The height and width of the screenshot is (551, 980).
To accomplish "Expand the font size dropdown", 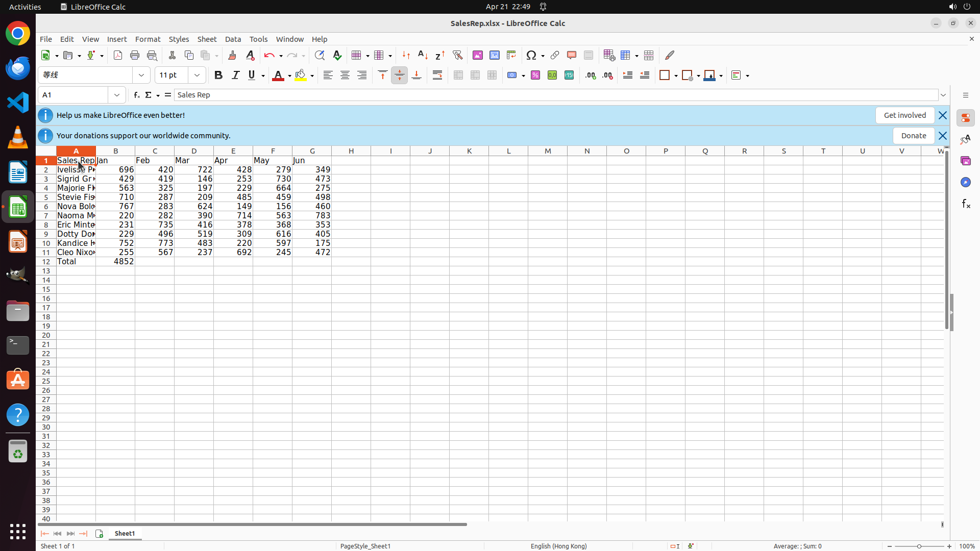I will point(197,75).
